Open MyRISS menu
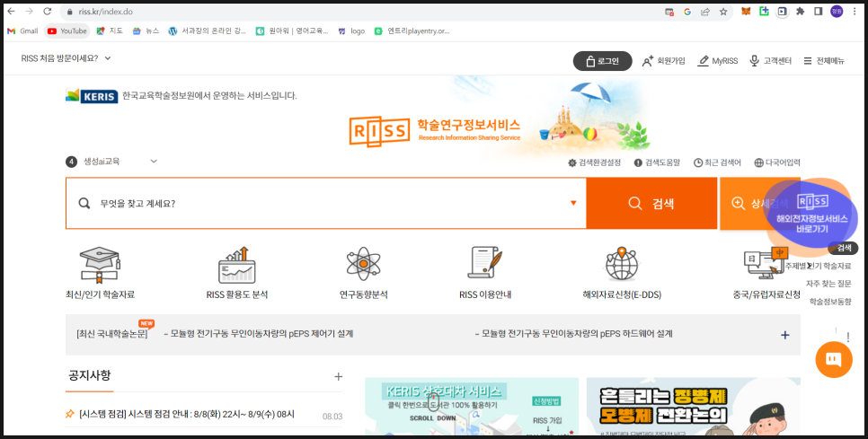This screenshot has width=868, height=439. 717,61
